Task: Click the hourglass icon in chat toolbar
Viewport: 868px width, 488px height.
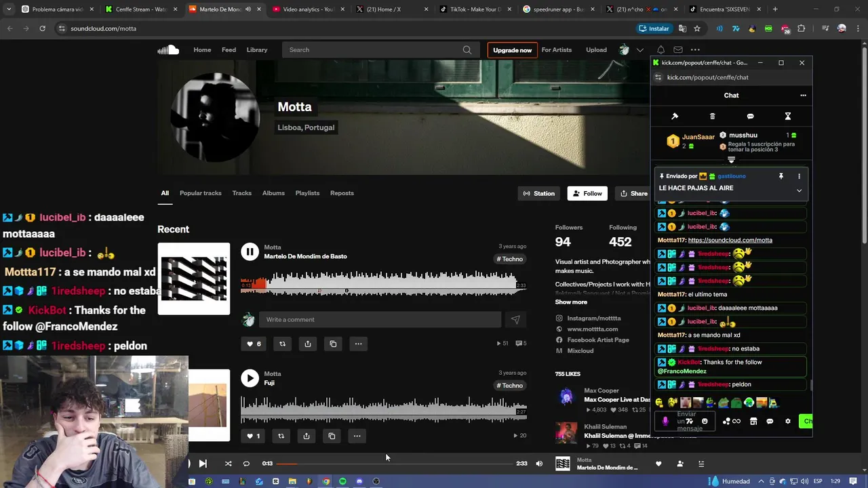Action: (787, 116)
